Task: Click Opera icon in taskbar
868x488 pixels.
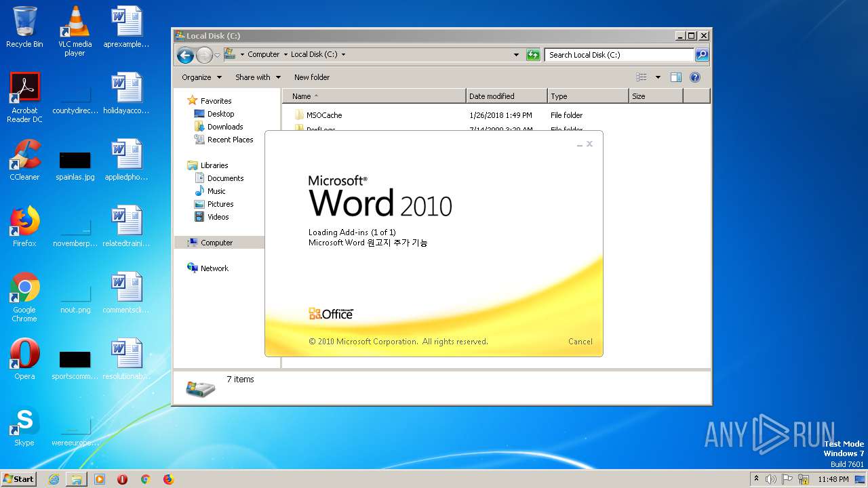Action: pyautogui.click(x=122, y=479)
